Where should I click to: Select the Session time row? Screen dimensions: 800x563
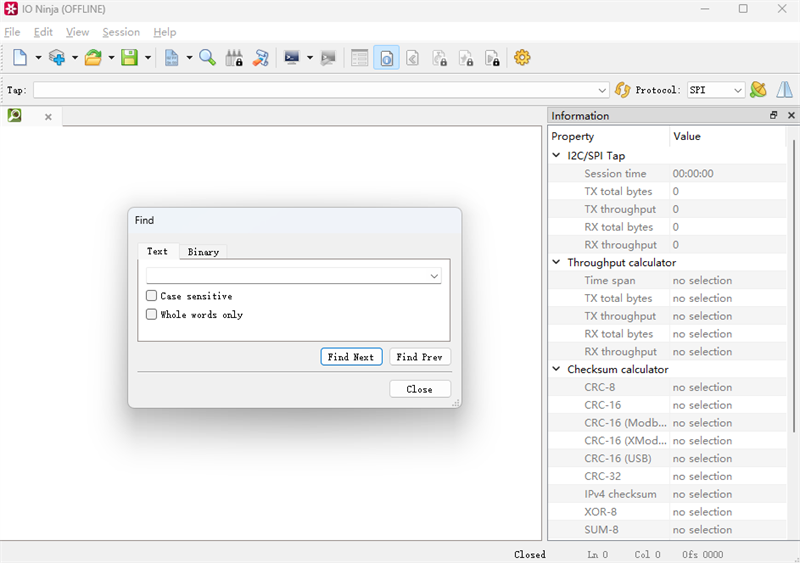click(667, 174)
